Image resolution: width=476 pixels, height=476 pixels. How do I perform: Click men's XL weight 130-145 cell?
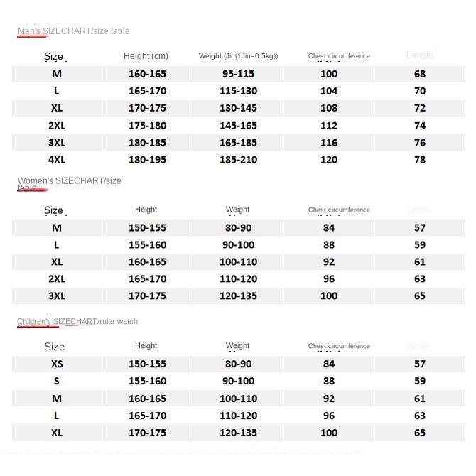pyautogui.click(x=238, y=108)
